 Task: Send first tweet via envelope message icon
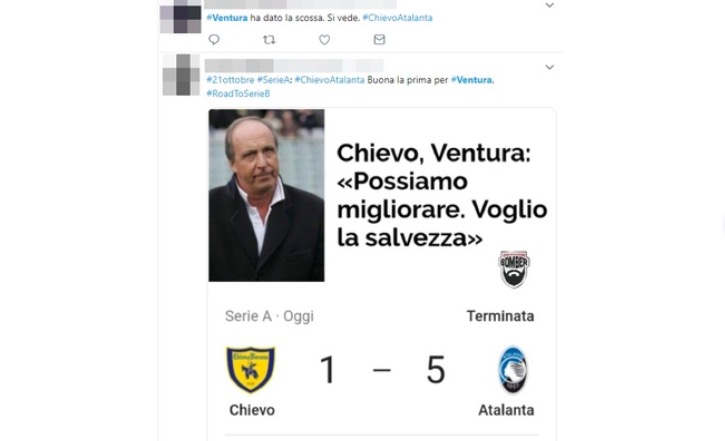(379, 39)
